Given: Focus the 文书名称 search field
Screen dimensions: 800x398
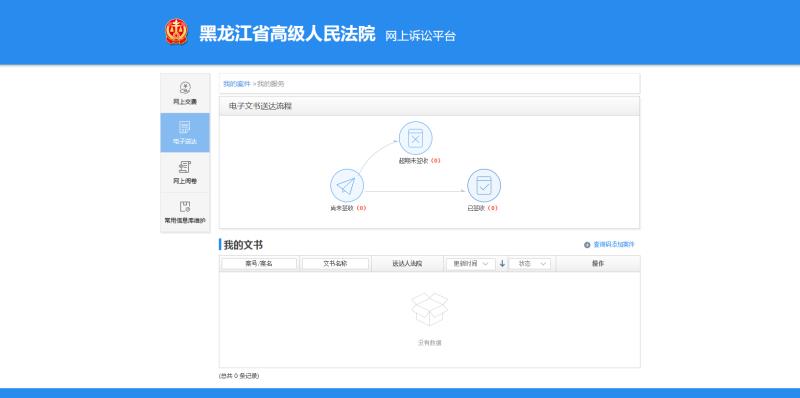Looking at the screenshot, I should tap(335, 264).
